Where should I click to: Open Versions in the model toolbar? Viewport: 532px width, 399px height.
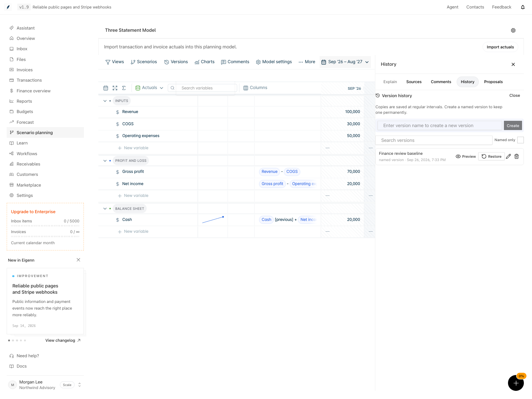176,62
